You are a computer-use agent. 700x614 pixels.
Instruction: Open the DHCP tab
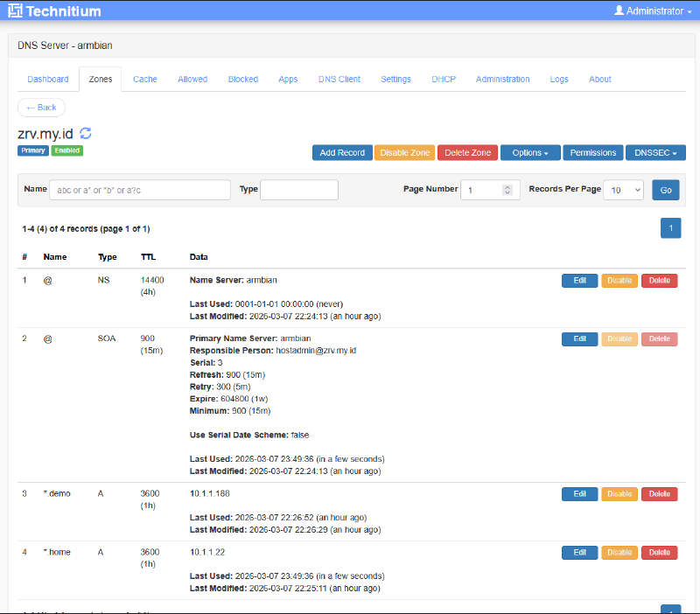click(x=444, y=79)
